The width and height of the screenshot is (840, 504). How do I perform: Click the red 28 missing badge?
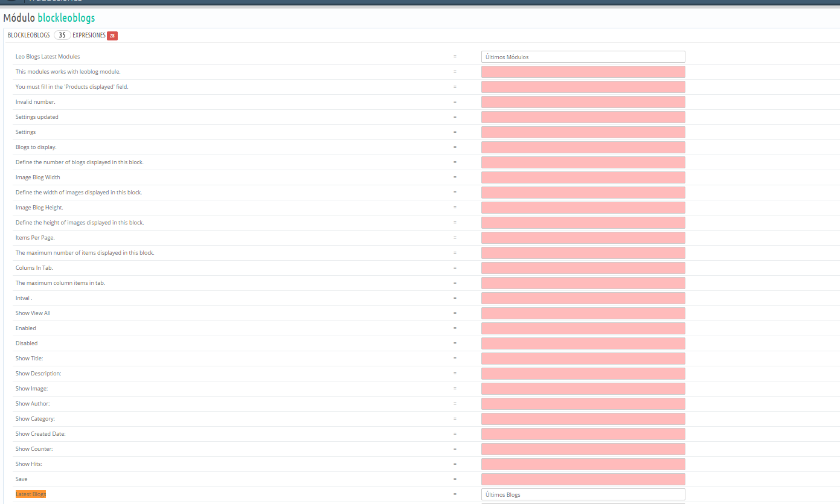tap(112, 36)
